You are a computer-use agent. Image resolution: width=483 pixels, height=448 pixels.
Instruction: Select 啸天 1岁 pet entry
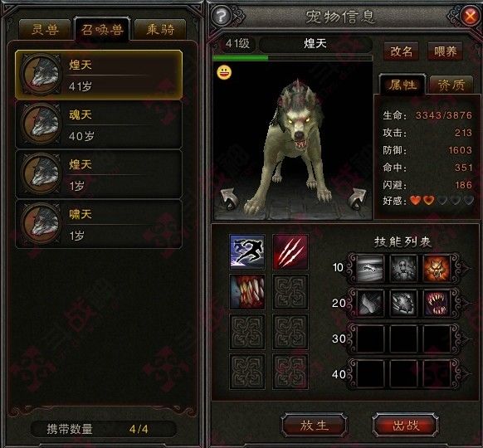point(99,224)
